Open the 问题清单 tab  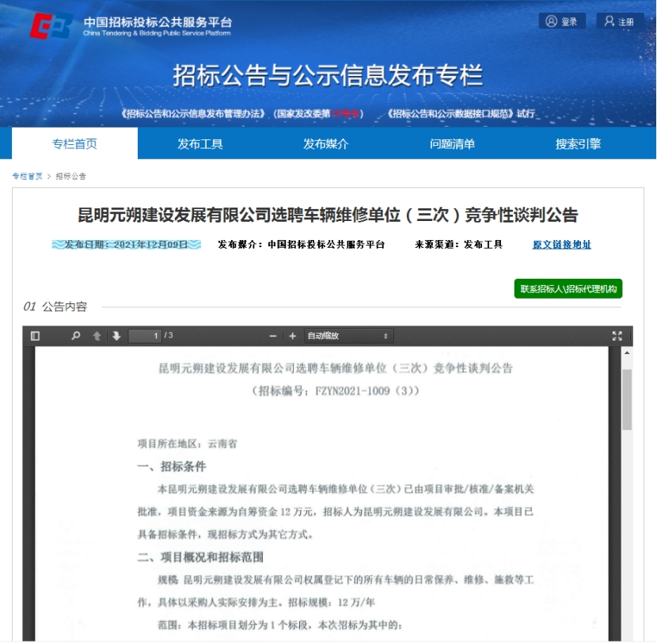[452, 143]
